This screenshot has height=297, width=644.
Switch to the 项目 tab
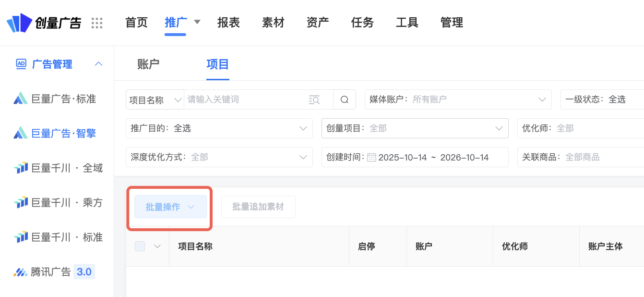pyautogui.click(x=218, y=64)
